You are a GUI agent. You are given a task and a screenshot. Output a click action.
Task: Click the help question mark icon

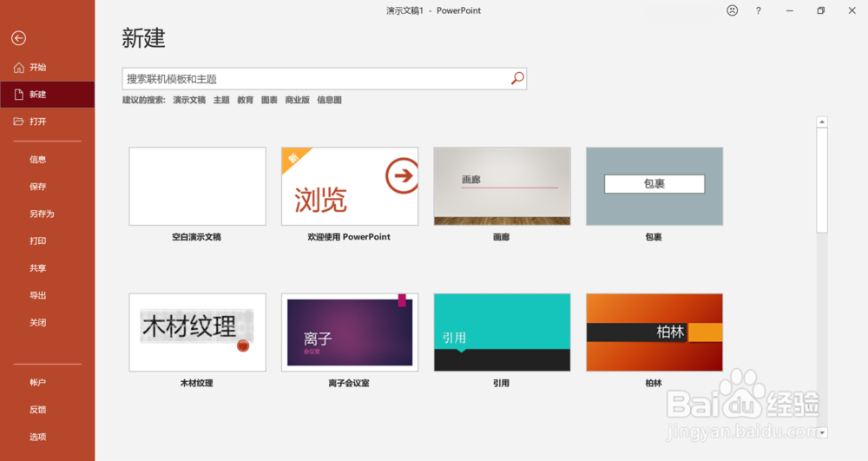758,10
